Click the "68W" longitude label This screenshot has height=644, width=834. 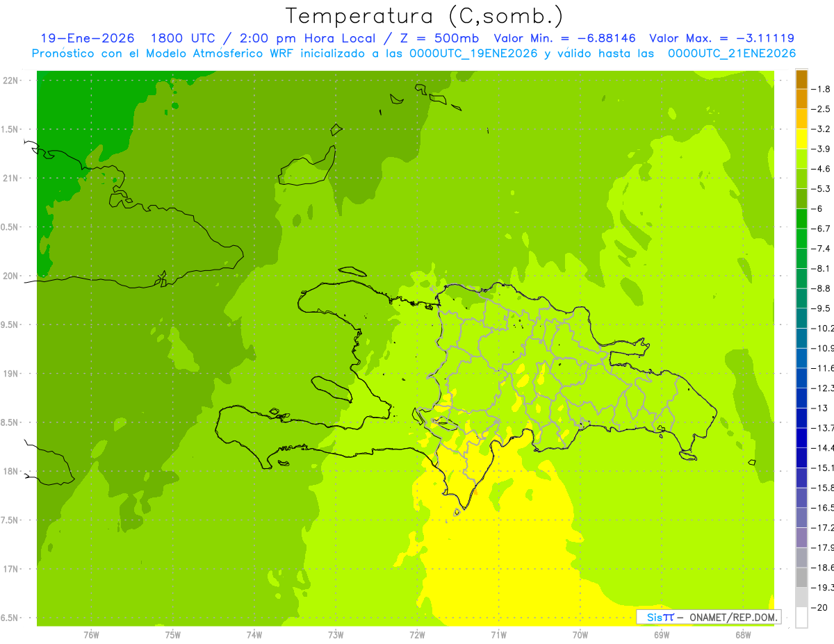[x=743, y=635]
